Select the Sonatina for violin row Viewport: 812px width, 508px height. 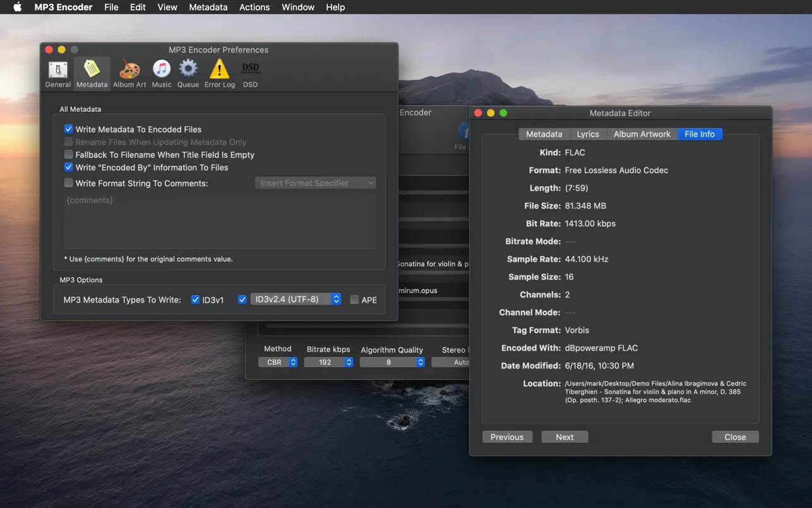433,264
